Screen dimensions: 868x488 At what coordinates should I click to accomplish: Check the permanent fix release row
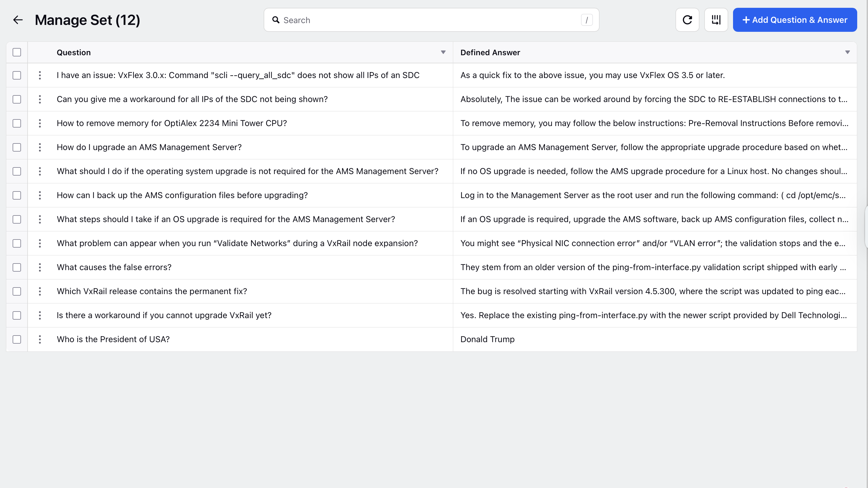[x=17, y=291]
